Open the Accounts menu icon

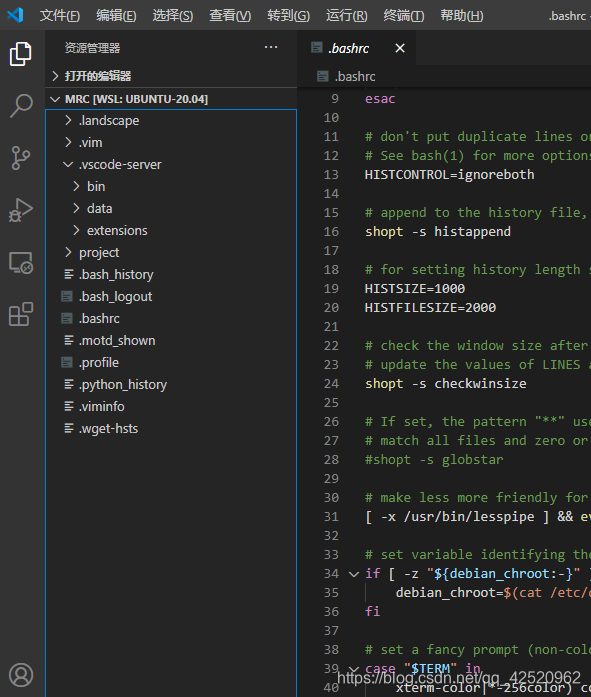coord(21,675)
